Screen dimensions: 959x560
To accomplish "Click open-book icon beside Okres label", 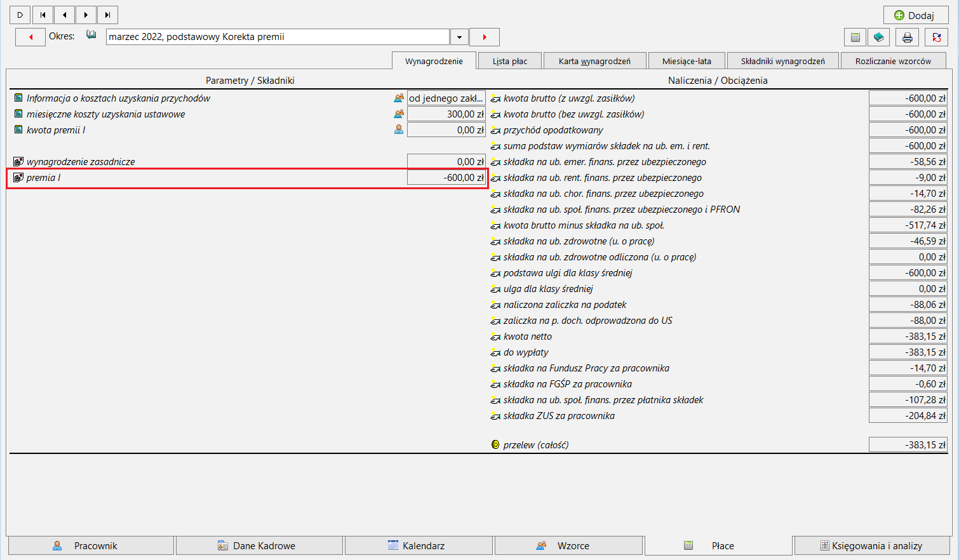I will tap(91, 35).
